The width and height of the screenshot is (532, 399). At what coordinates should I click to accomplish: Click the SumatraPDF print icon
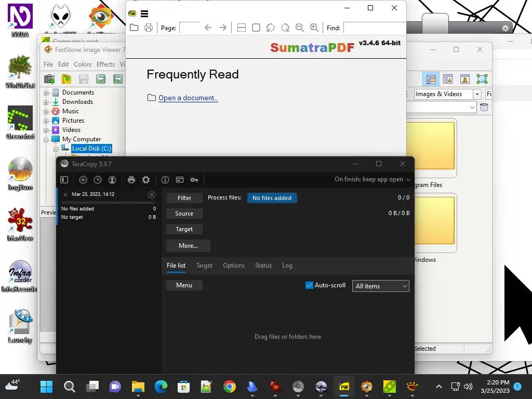149,28
